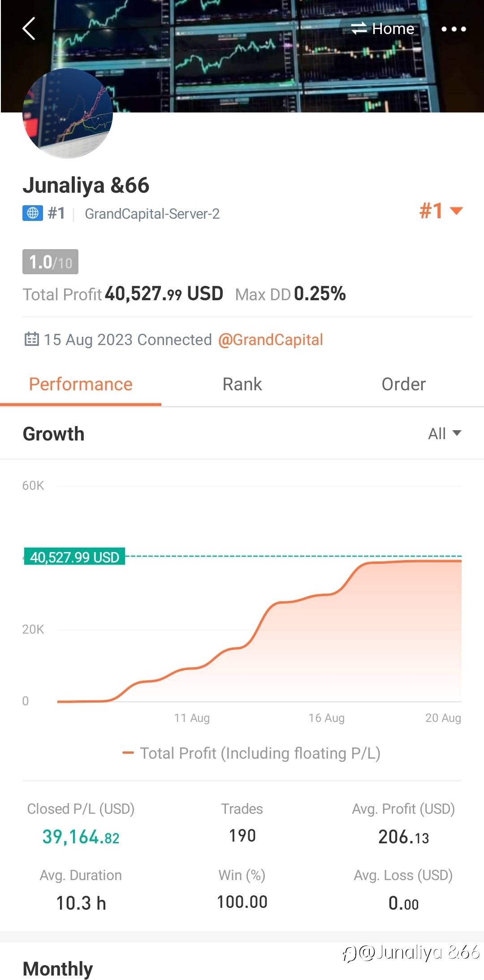The width and height of the screenshot is (484, 980).
Task: Open the circular profile avatar picture
Action: pyautogui.click(x=68, y=113)
